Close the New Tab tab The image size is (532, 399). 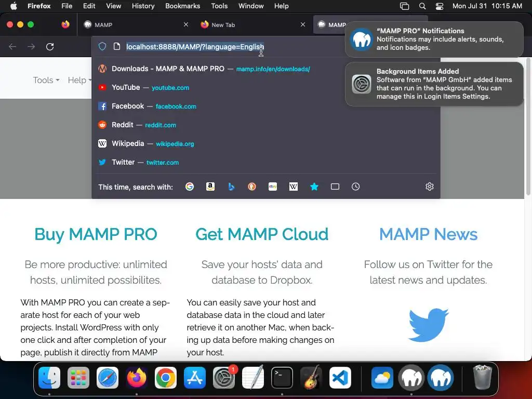[x=303, y=24]
